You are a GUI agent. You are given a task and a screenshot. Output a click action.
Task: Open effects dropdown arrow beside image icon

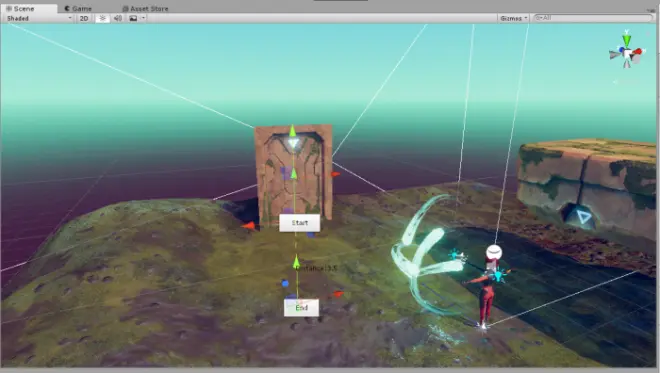point(143,18)
